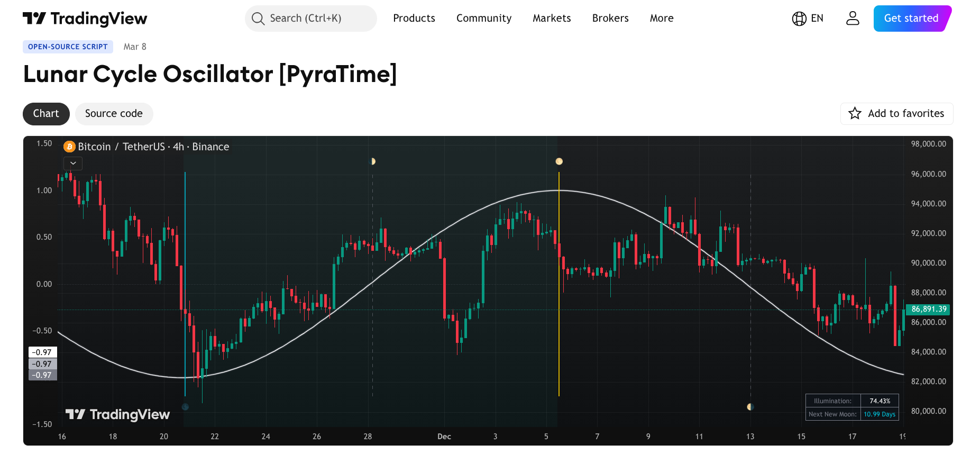
Task: Click the Bitcoin / TetherUS chart title
Action: 153,147
